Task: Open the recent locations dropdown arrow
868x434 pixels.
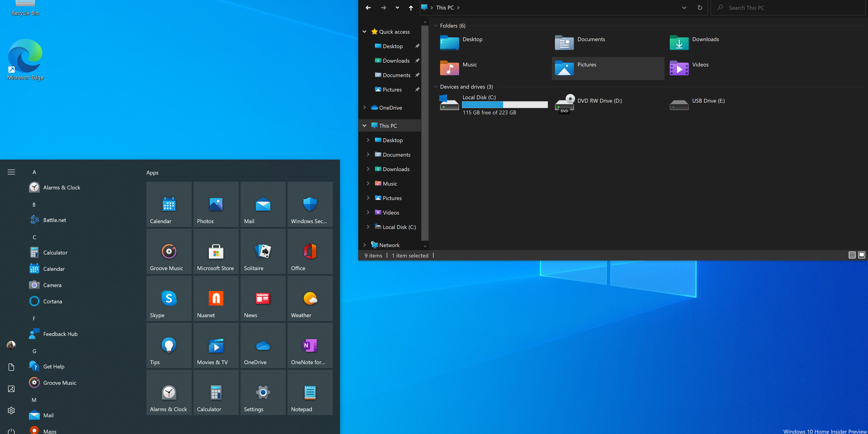Action: 397,7
